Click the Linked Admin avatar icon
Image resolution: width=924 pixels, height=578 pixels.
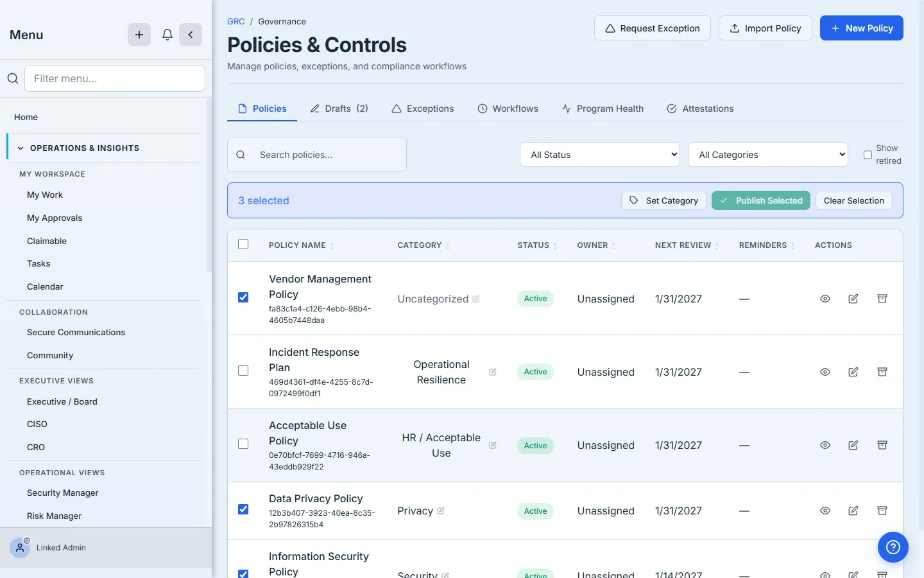[20, 548]
